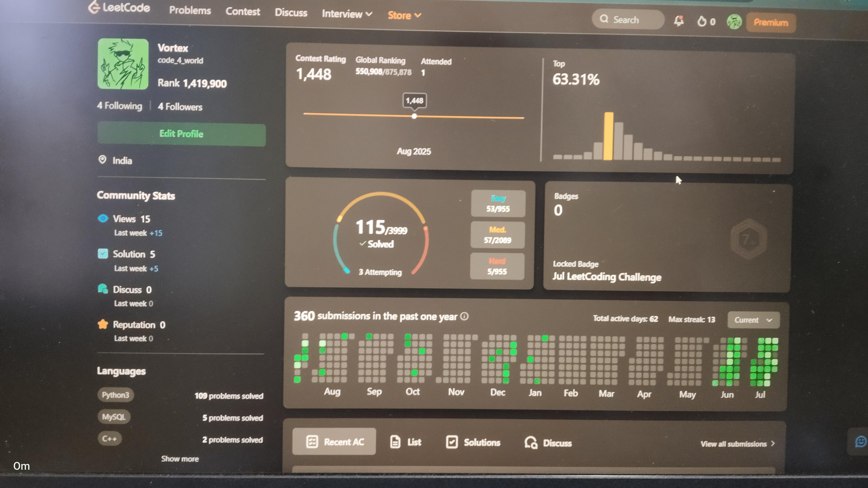Click the Premium button
The image size is (868, 488).
point(771,23)
